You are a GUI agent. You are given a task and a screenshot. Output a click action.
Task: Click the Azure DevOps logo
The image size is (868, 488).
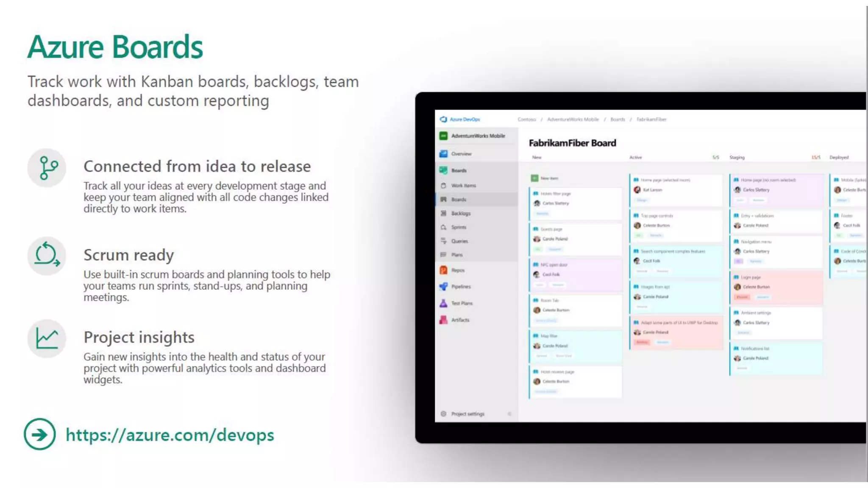click(x=444, y=119)
